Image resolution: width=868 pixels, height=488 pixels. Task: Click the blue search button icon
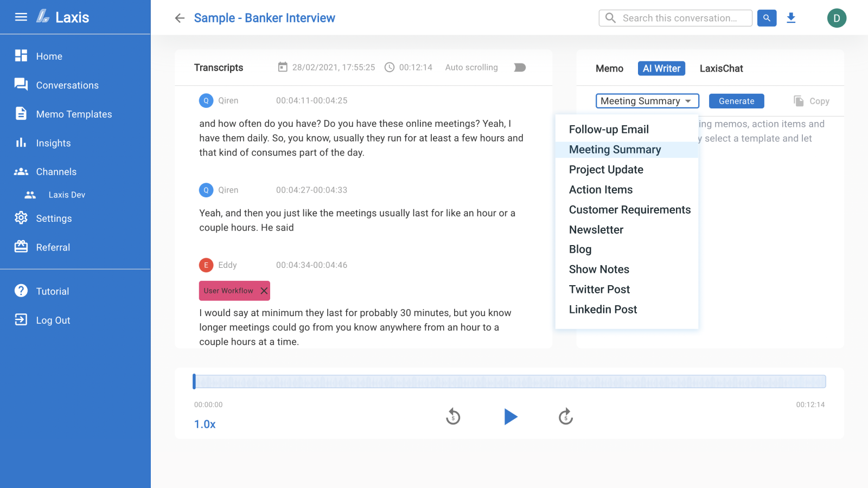[x=767, y=18]
